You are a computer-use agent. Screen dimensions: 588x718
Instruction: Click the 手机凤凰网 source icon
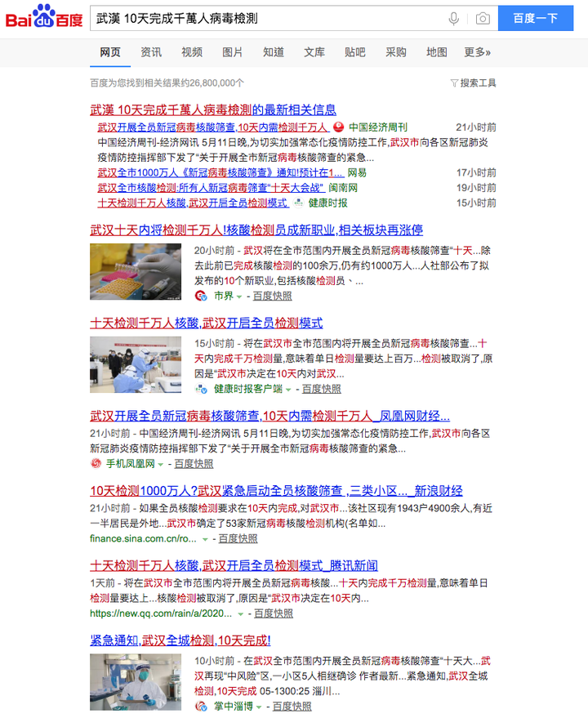point(96,463)
